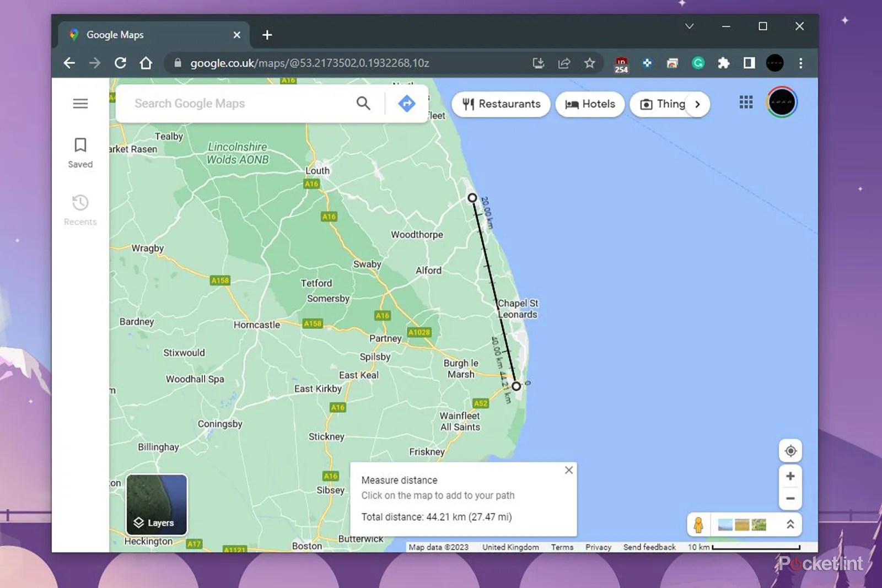Click the Send feedback link
This screenshot has height=588, width=882.
coord(649,547)
